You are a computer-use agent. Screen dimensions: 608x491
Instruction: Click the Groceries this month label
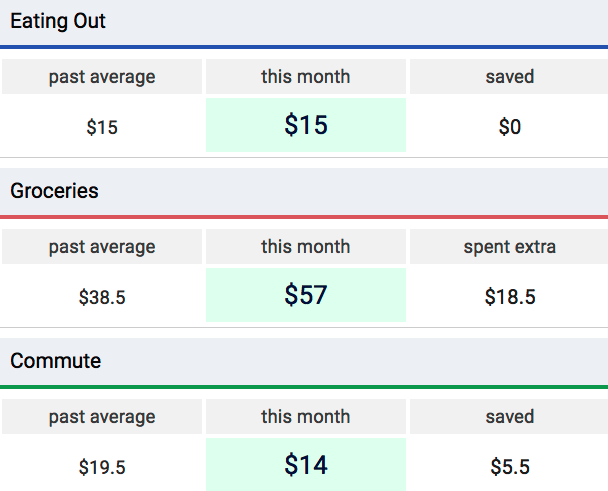306,247
